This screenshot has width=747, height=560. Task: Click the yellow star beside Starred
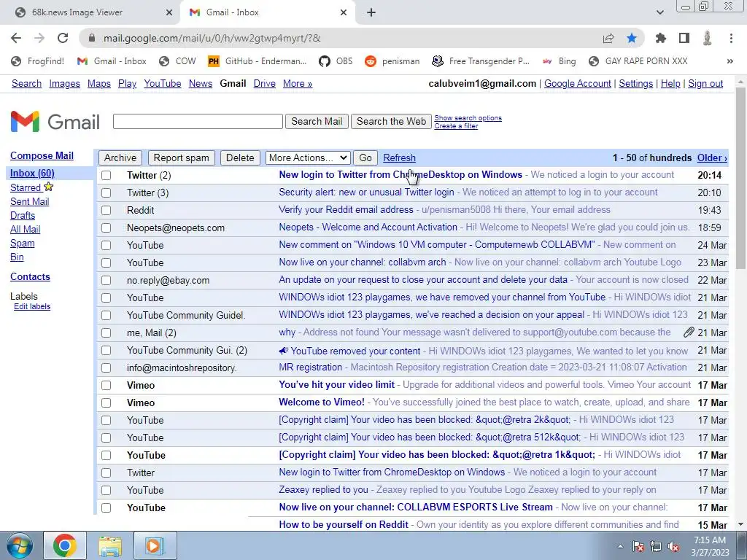[49, 187]
